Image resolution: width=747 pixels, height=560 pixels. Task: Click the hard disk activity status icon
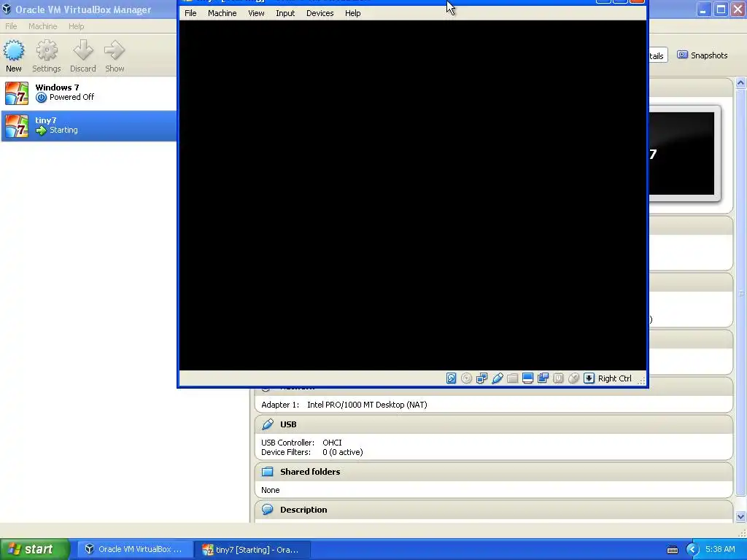point(451,378)
